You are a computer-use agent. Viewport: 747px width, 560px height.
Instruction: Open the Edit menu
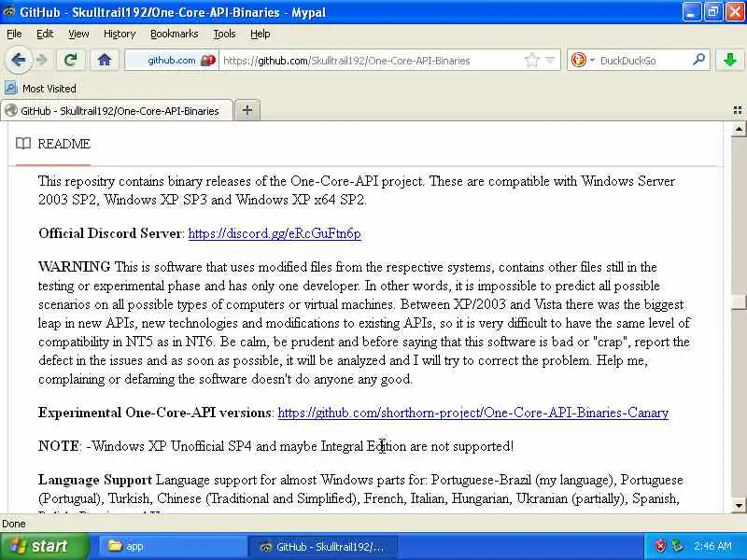tap(45, 34)
